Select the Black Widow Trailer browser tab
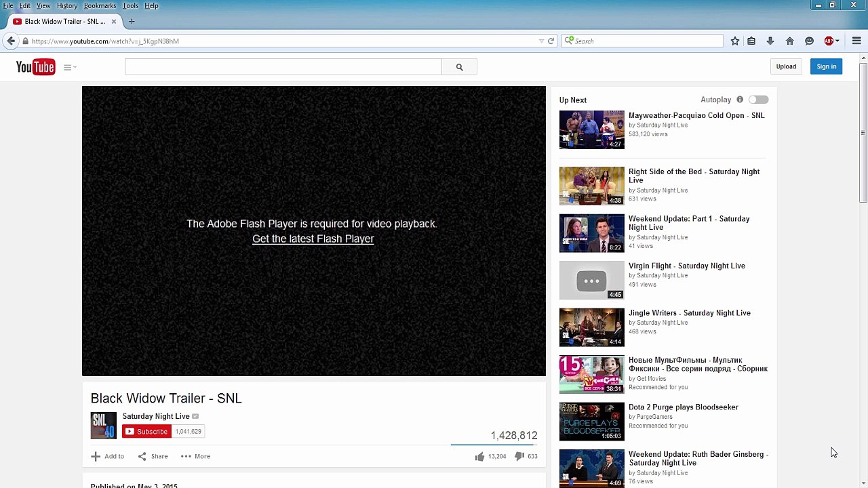 tap(64, 22)
